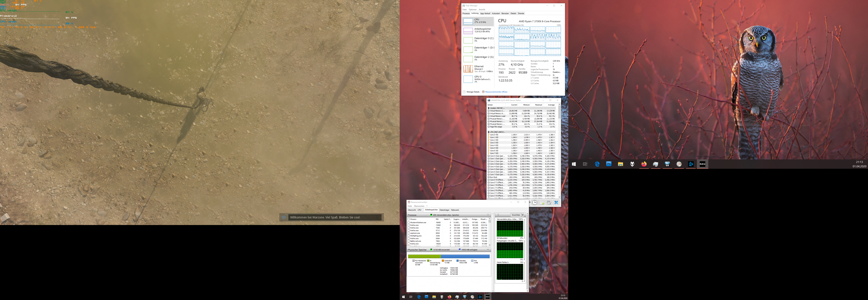The image size is (868, 300).
Task: Collapse the Physischer Speicher section
Action: pos(488,250)
